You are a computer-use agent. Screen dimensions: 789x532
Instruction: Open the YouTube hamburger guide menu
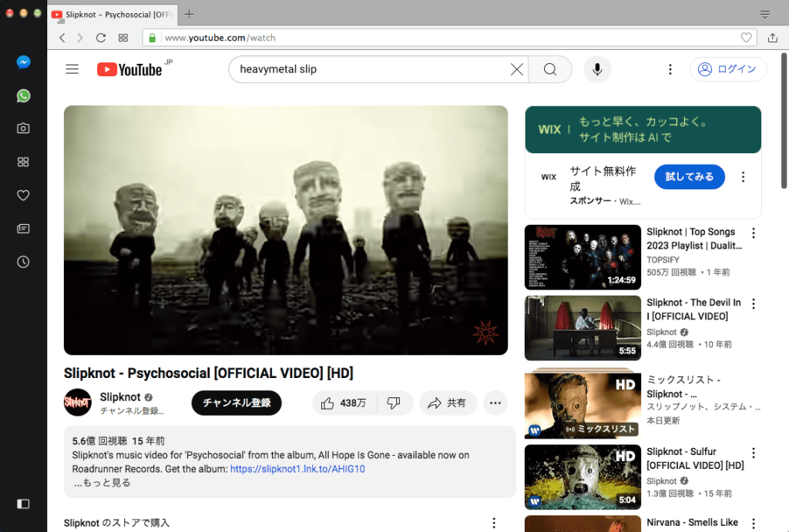[72, 69]
